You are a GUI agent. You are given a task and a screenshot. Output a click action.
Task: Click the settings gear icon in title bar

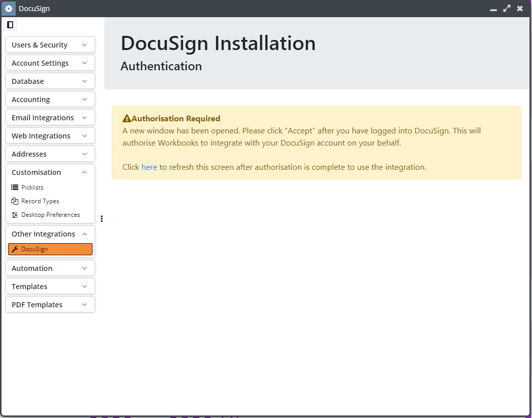tap(9, 9)
